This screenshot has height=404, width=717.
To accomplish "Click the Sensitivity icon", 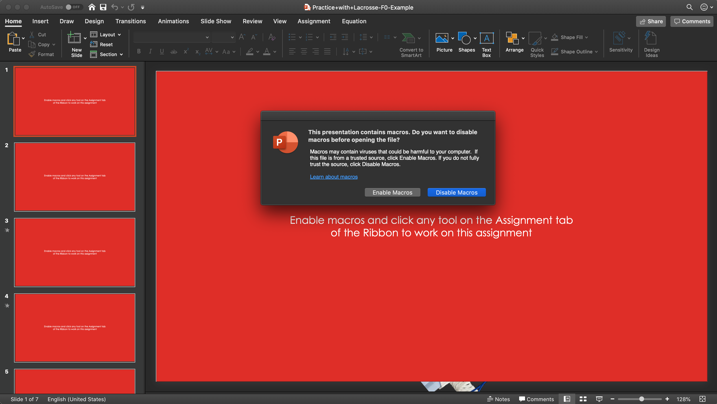I will tap(620, 38).
